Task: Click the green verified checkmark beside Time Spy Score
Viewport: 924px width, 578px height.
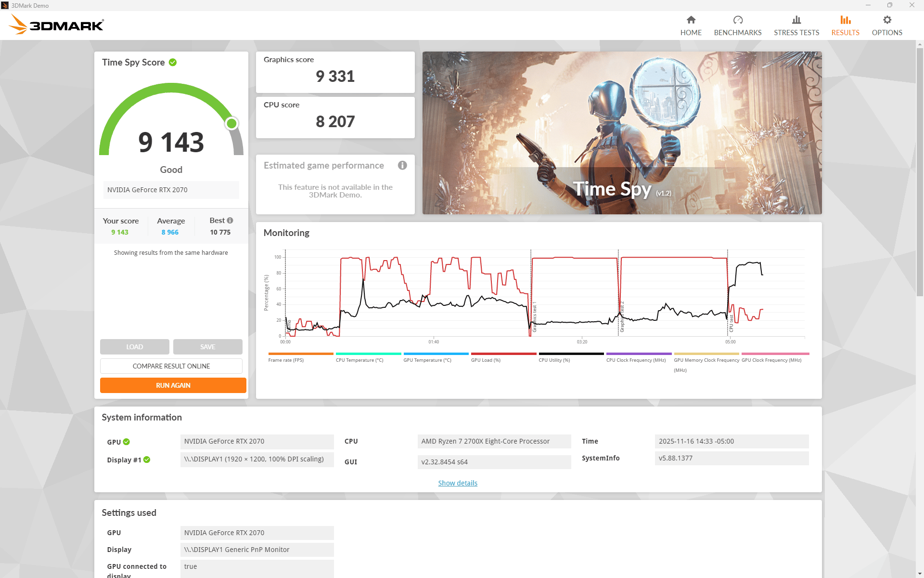Action: 173,62
